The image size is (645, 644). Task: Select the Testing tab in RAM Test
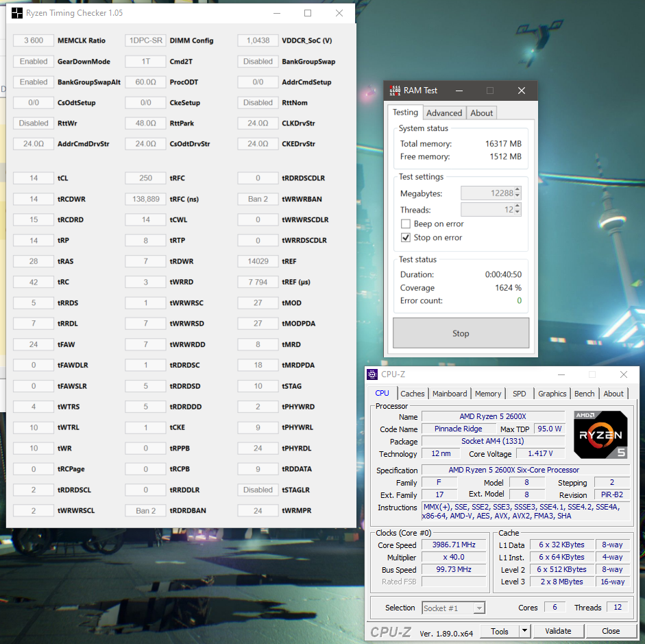pyautogui.click(x=405, y=112)
